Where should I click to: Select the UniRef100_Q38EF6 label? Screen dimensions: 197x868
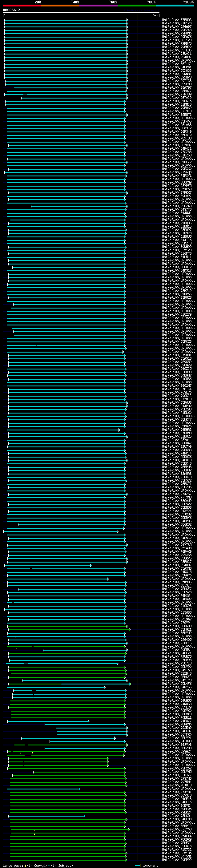point(176,643)
